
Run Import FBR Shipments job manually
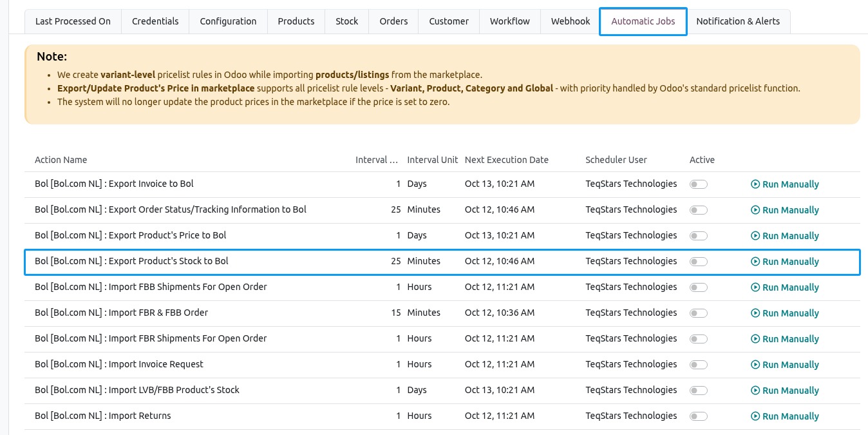click(785, 339)
